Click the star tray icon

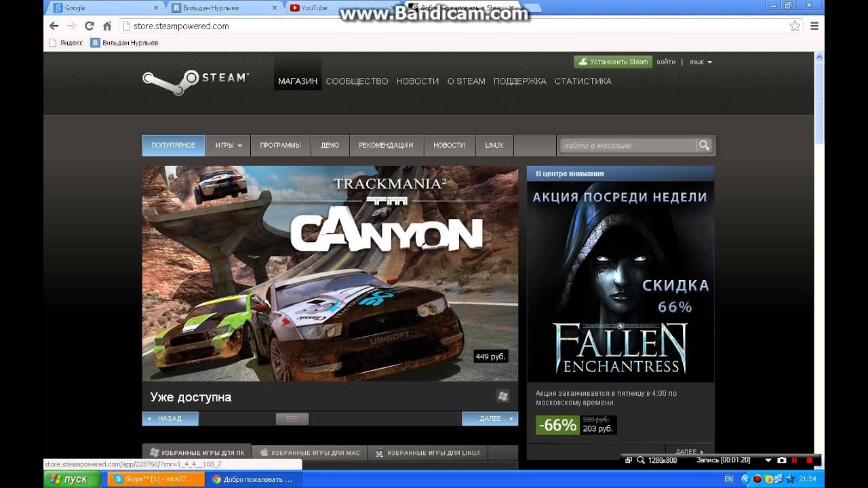(x=790, y=479)
